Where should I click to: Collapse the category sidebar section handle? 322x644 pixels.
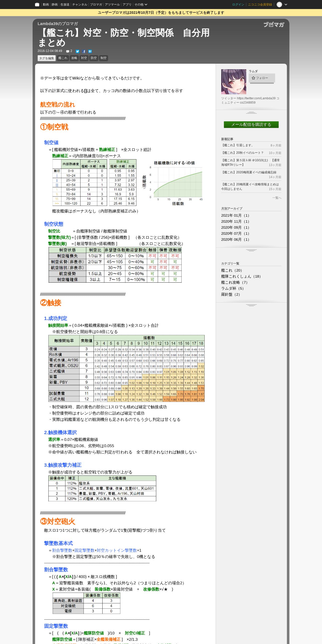[x=251, y=305]
